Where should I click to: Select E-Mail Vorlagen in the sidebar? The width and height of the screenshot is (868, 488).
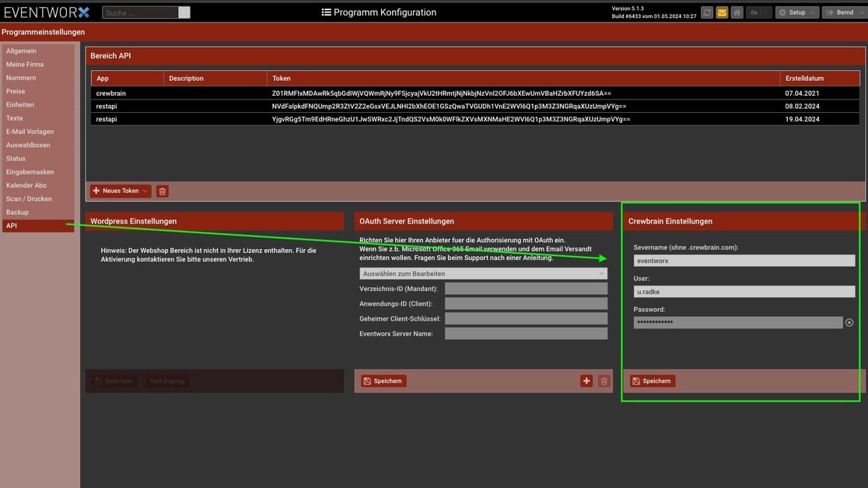30,132
